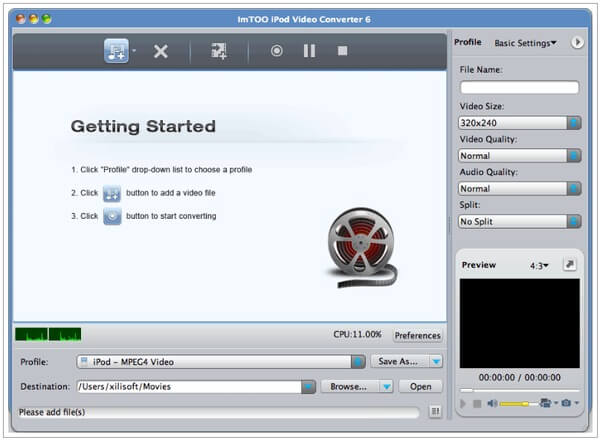Zoom the window with the green button
Screen dimensions: 600x440
[x=47, y=19]
